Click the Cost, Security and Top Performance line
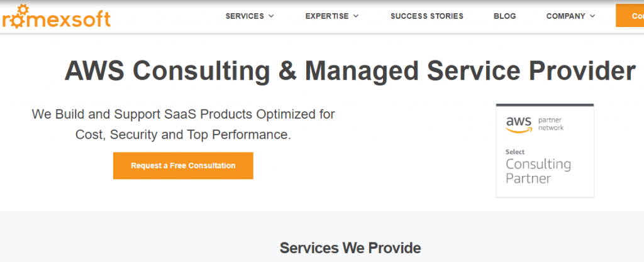 [x=183, y=134]
